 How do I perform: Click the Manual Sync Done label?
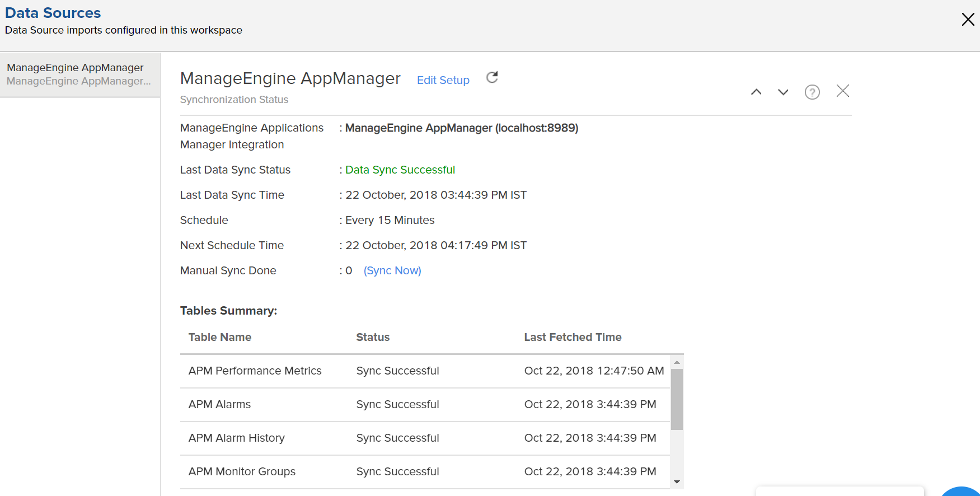click(228, 270)
